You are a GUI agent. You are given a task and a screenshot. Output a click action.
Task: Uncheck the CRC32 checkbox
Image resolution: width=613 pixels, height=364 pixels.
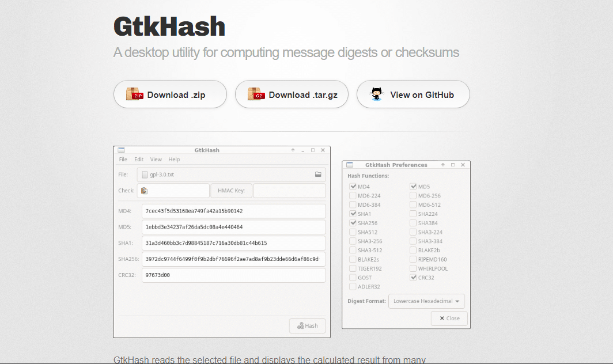(413, 278)
